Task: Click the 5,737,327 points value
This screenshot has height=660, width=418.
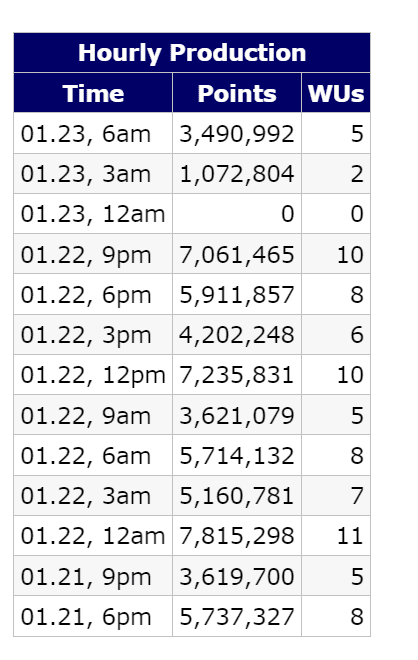Action: (237, 616)
